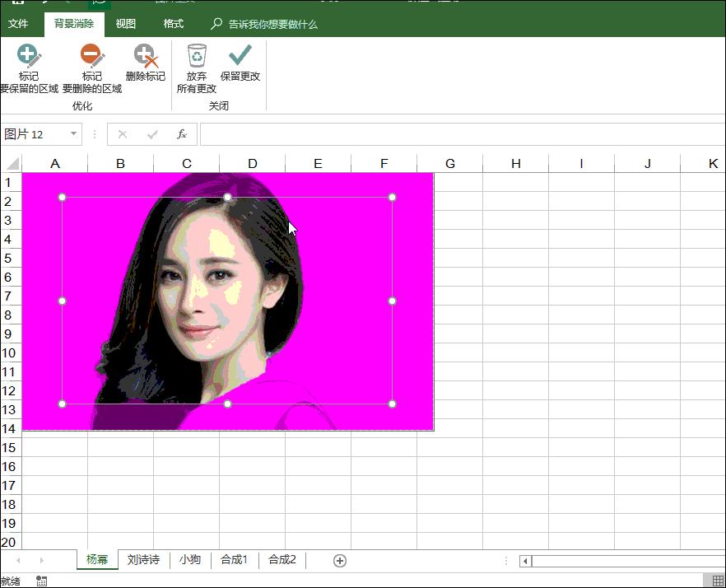Open the 文件 menu
This screenshot has width=726, height=588.
coord(18,24)
